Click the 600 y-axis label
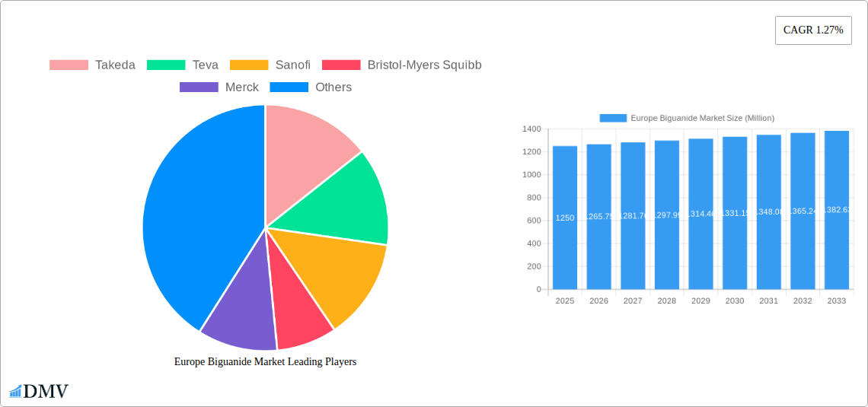868x407 pixels. click(535, 221)
